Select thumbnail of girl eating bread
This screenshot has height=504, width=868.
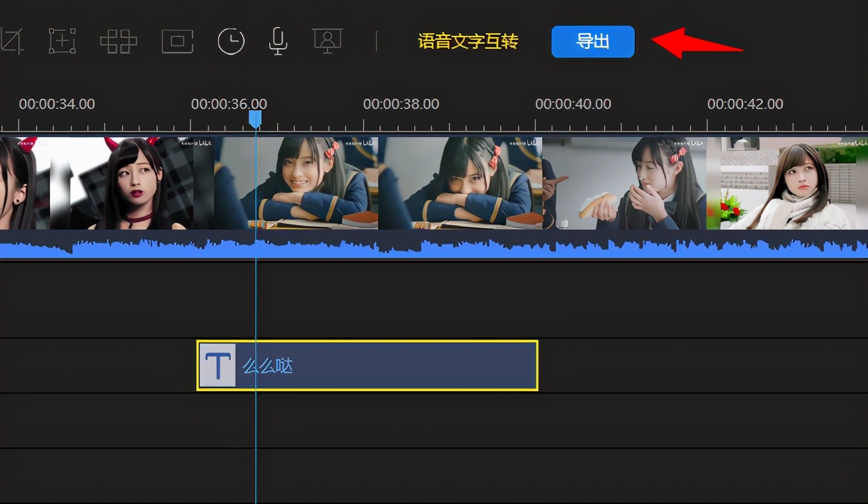coord(624,183)
